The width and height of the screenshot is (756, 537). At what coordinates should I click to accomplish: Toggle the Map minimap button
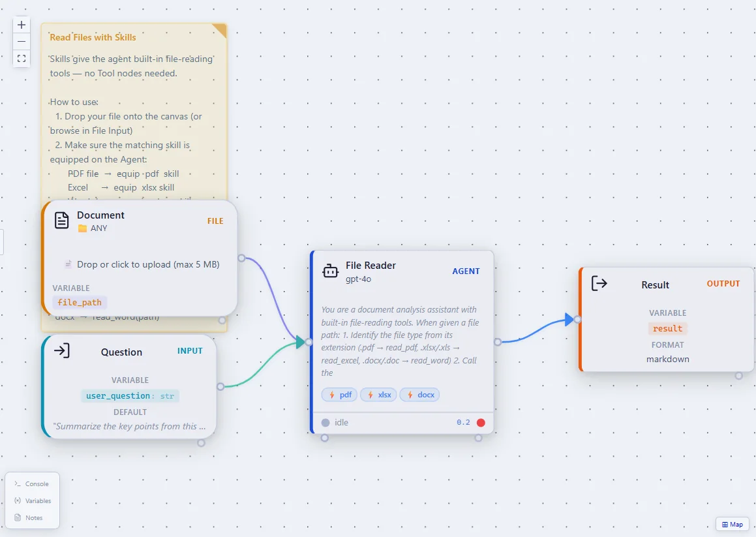[x=733, y=525]
